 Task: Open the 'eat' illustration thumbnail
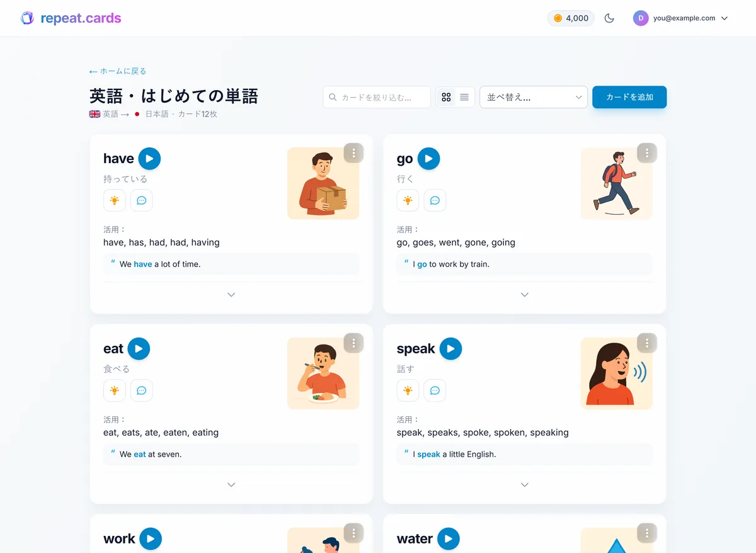coord(323,373)
